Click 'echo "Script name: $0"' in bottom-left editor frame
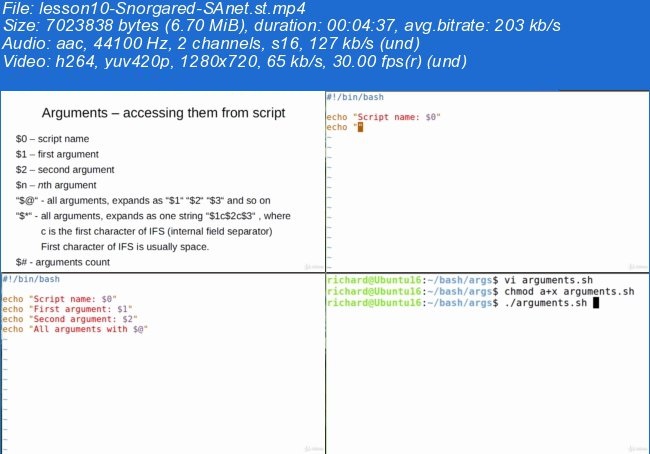The image size is (650, 454). point(59,299)
